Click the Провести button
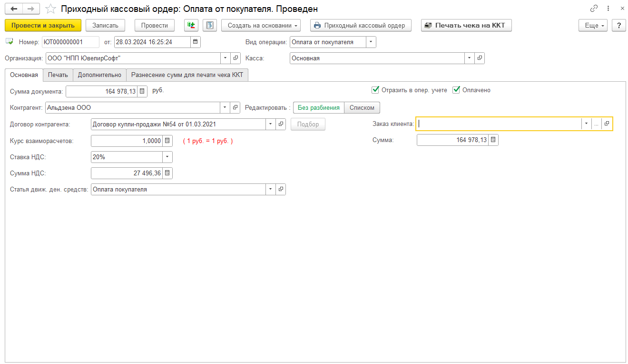628x364 pixels. 155,25
